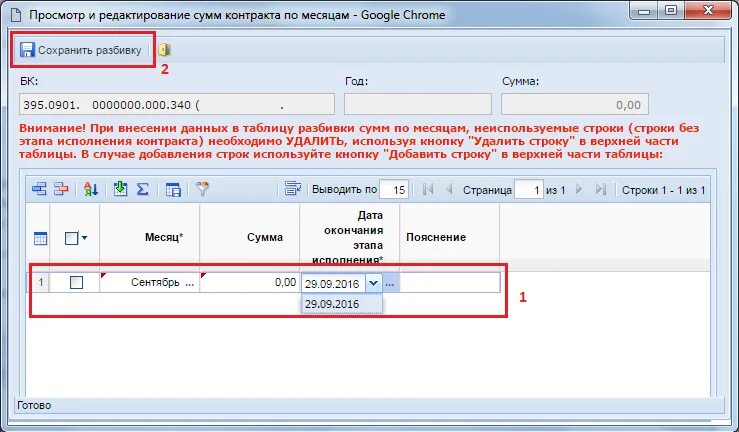Viewport: 739px width, 432px height.
Task: Tick the checkbox in row 1
Action: pyautogui.click(x=76, y=282)
